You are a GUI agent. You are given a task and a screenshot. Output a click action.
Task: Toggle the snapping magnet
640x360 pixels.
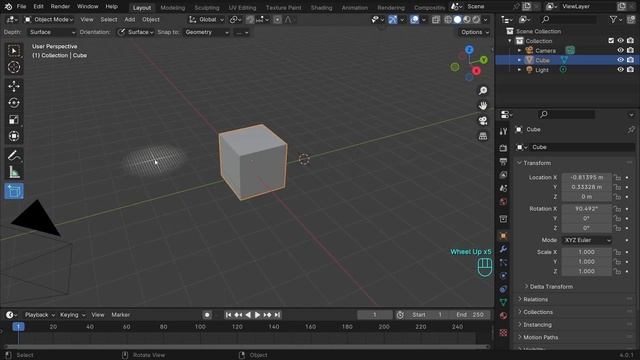pyautogui.click(x=250, y=19)
